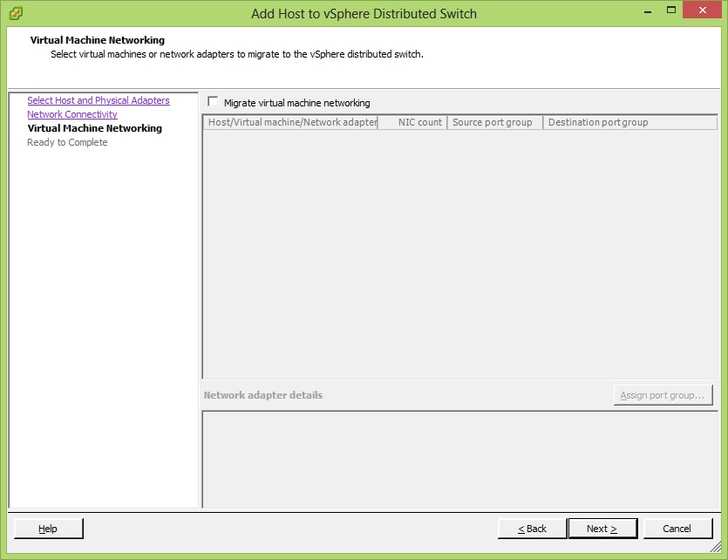Cancel the Add Host wizard
Viewport: 728px width, 560px height.
pos(677,529)
